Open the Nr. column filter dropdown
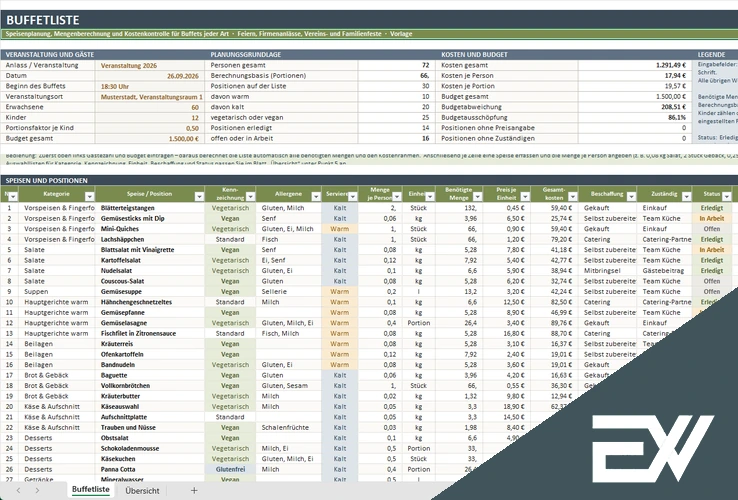 click(13, 197)
